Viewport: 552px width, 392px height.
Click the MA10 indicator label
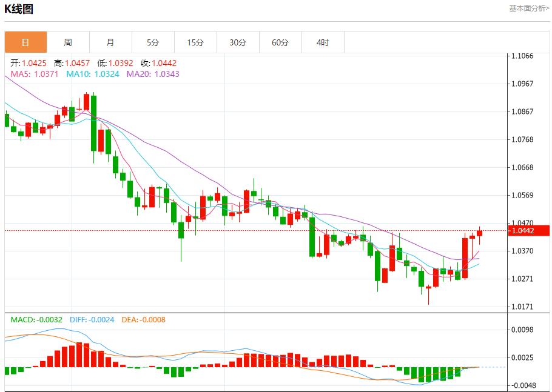[92, 74]
